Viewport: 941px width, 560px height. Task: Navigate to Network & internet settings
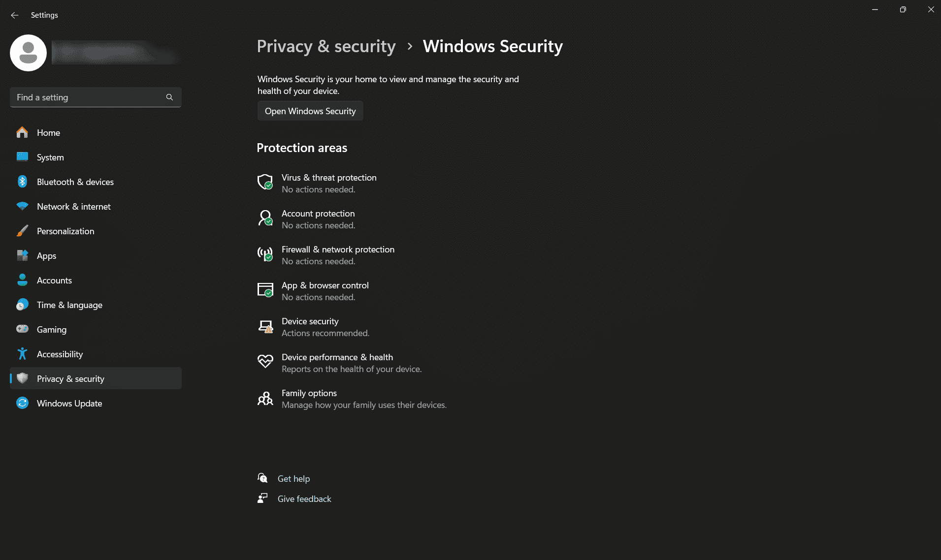73,206
